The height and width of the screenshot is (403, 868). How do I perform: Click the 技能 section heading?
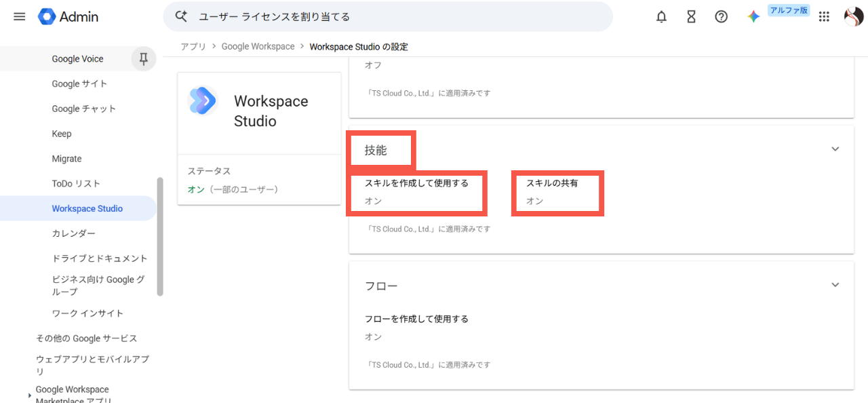pos(376,151)
